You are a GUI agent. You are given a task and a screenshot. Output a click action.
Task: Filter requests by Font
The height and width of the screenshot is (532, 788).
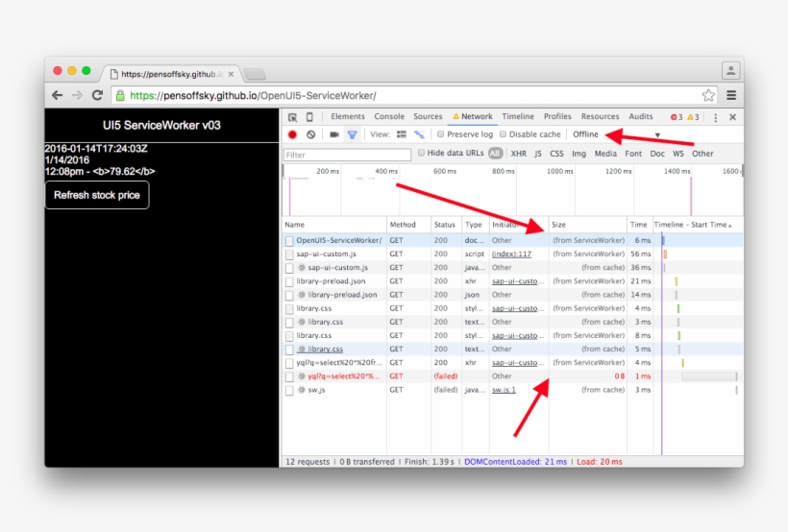633,154
